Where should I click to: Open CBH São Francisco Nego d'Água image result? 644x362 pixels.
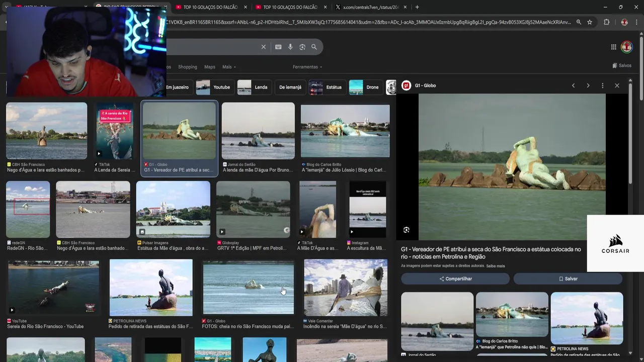pos(46,131)
